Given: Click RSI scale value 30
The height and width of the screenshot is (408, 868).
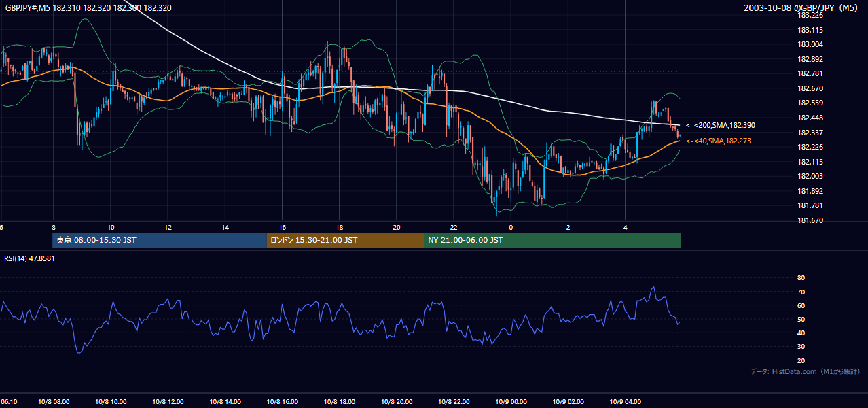Looking at the screenshot, I should coord(801,347).
